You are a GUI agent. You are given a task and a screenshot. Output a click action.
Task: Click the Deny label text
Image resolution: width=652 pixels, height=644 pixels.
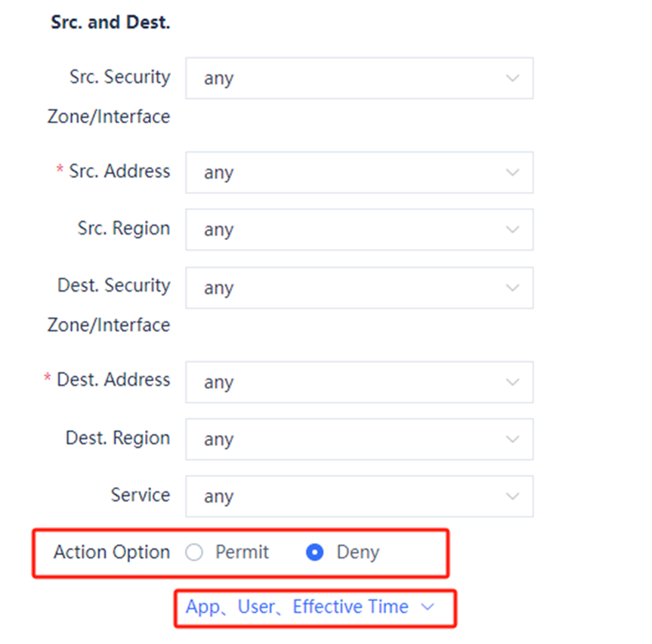[358, 552]
